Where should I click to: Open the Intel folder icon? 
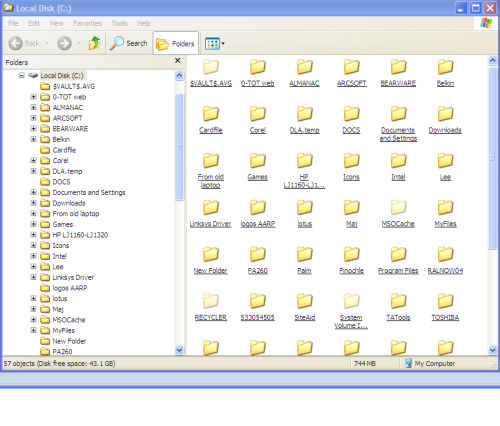(398, 160)
